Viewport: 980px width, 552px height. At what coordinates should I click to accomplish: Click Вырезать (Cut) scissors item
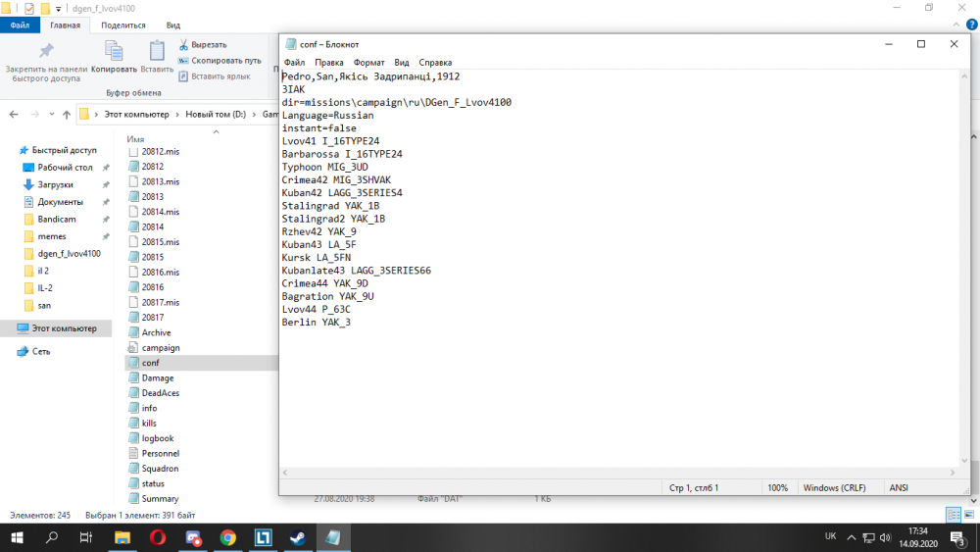coord(203,45)
